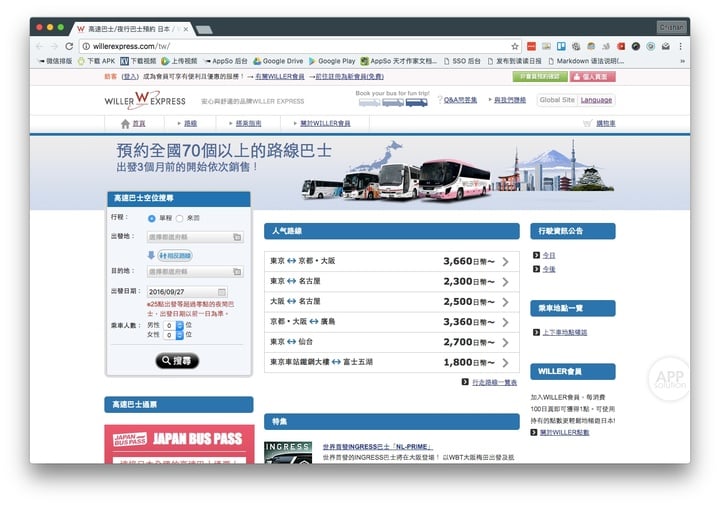Expand the Tokyo to Sendai route chevron

tap(506, 343)
